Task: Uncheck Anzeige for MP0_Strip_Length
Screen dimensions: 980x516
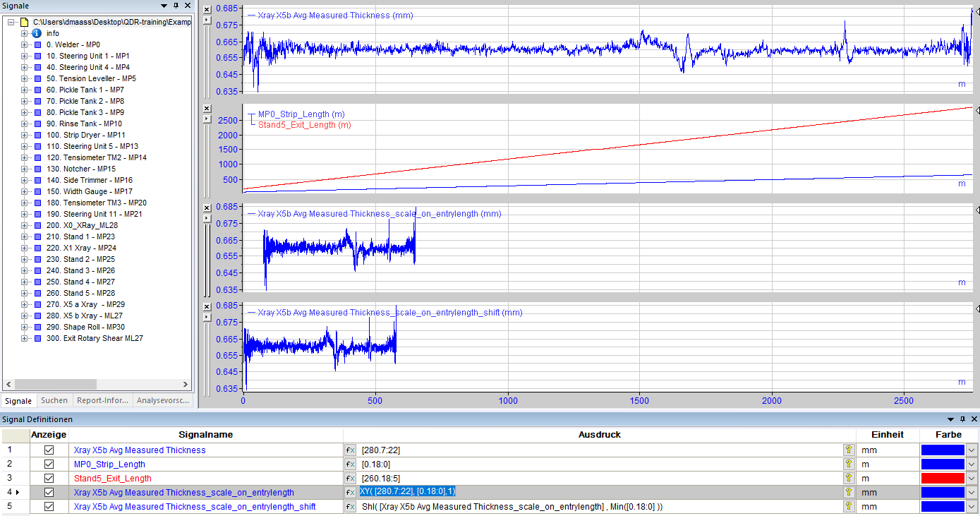Action: pyautogui.click(x=49, y=464)
